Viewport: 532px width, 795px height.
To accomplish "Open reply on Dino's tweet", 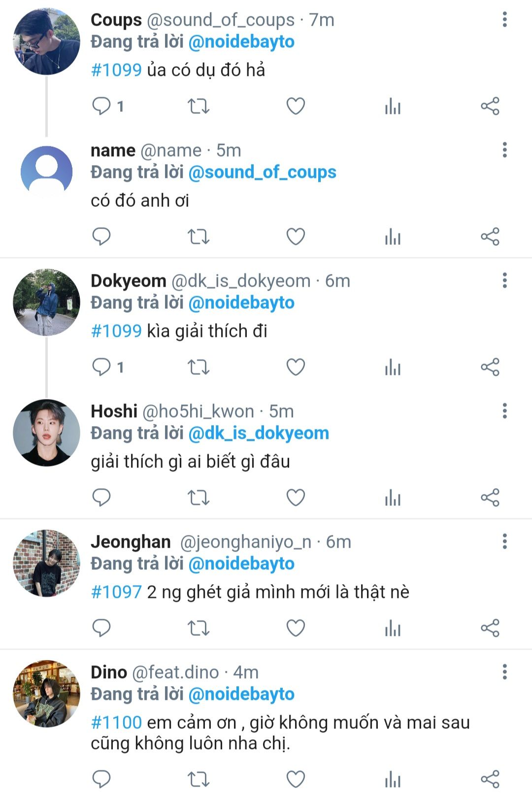I will 101,779.
